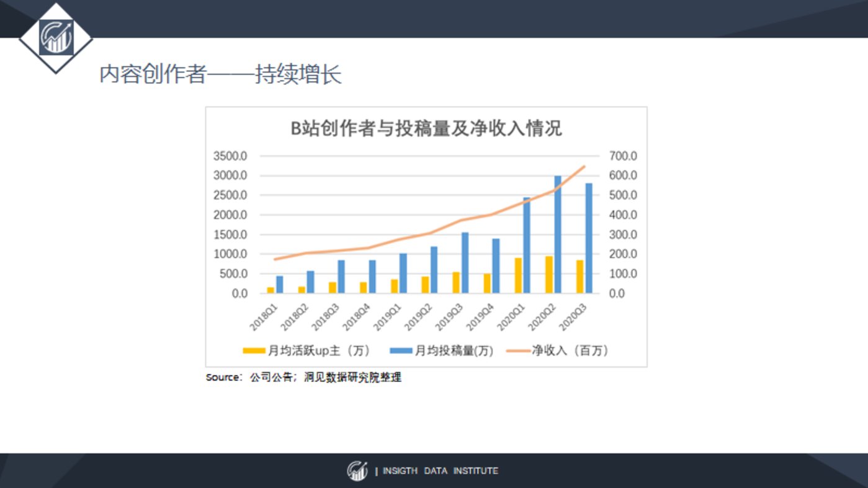Viewport: 868px width, 488px height.
Task: Click the 2019Q4 category label
Action: 481,317
